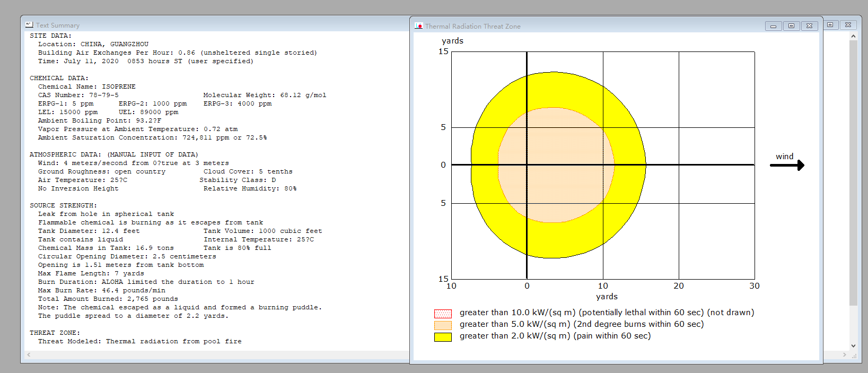This screenshot has height=373, width=868.
Task: Click 'ERPG-2: 1000 ppm' value
Action: coord(153,103)
